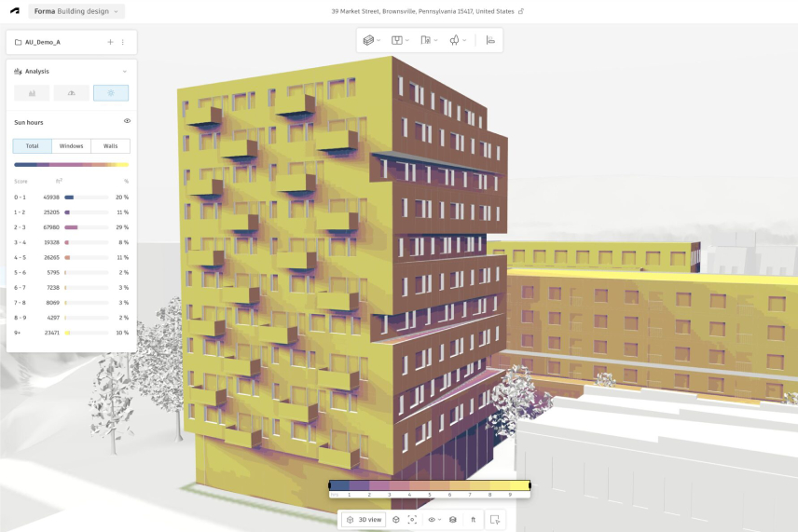Select the daylight dome analysis icon
The width and height of the screenshot is (798, 532).
pyautogui.click(x=72, y=93)
